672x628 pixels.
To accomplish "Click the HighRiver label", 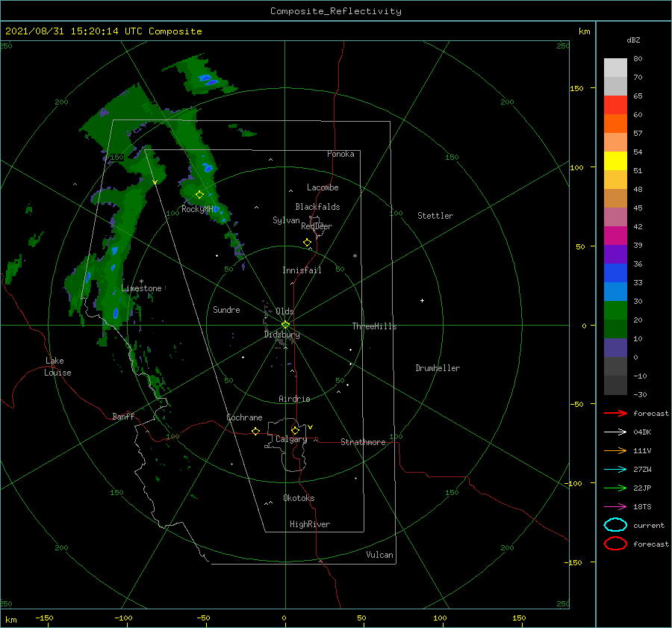I will coord(310,524).
